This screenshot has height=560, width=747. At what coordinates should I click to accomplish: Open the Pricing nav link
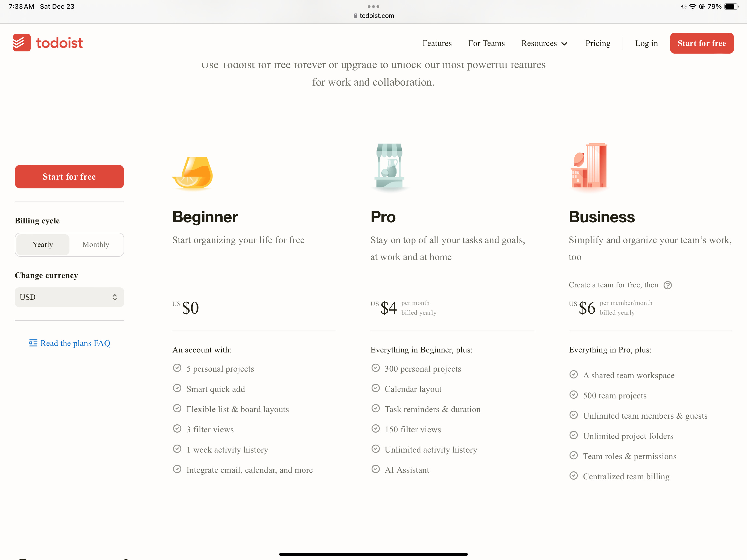point(598,43)
